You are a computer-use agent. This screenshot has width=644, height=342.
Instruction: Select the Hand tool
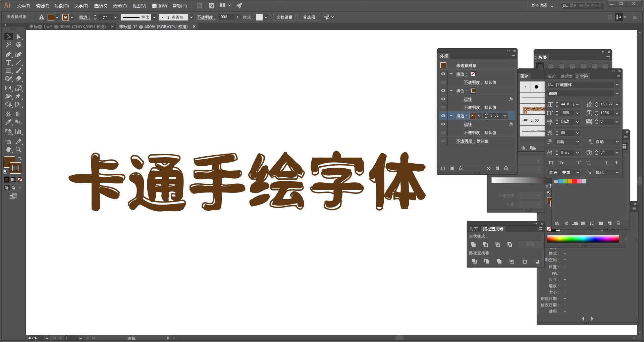pyautogui.click(x=8, y=150)
